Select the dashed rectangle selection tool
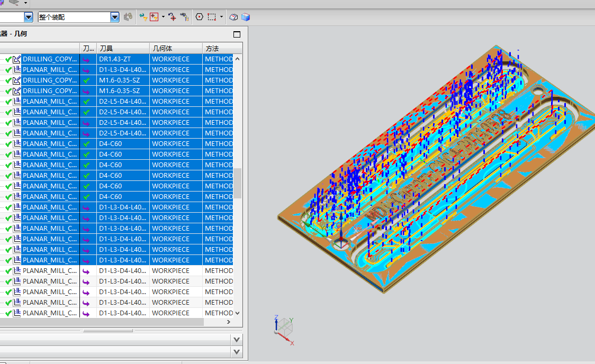The image size is (595, 364). (x=212, y=17)
